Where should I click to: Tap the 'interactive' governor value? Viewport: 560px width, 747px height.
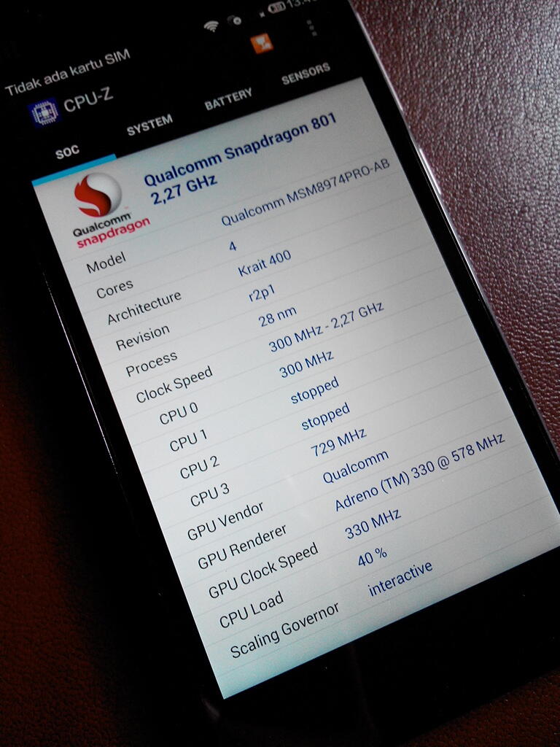(400, 578)
